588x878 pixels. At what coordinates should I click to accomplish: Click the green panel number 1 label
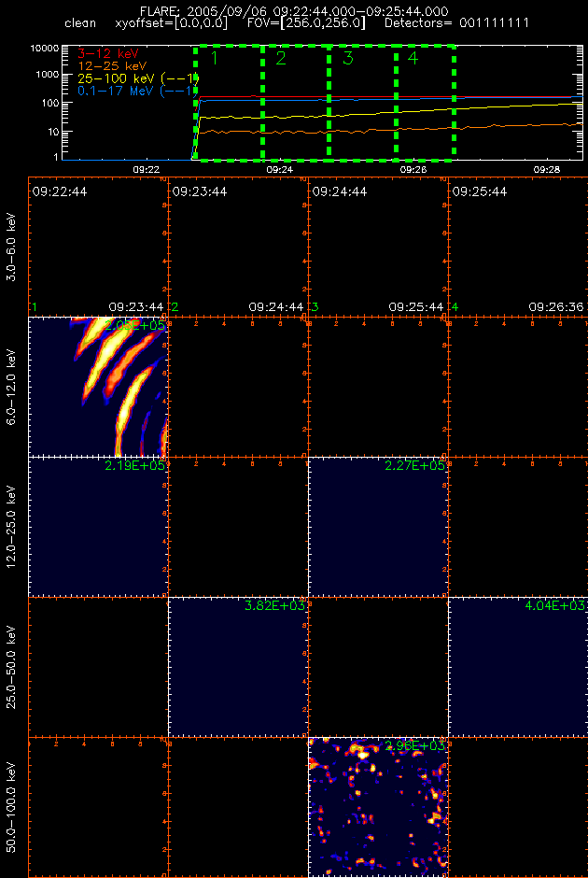click(35, 307)
